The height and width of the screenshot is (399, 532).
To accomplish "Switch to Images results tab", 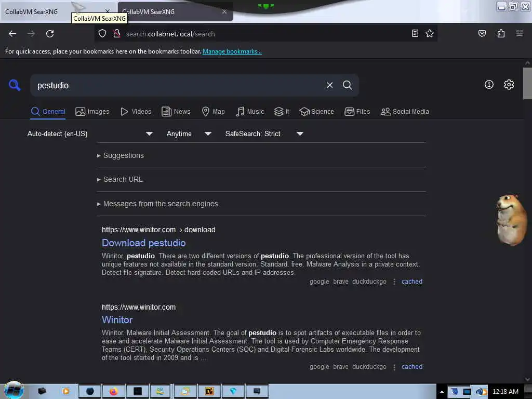I will [92, 112].
